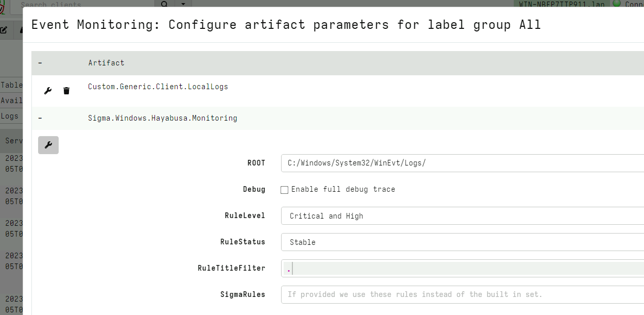Click the green connection status indicator
Viewport: 644px width, 315px height.
pos(617,4)
